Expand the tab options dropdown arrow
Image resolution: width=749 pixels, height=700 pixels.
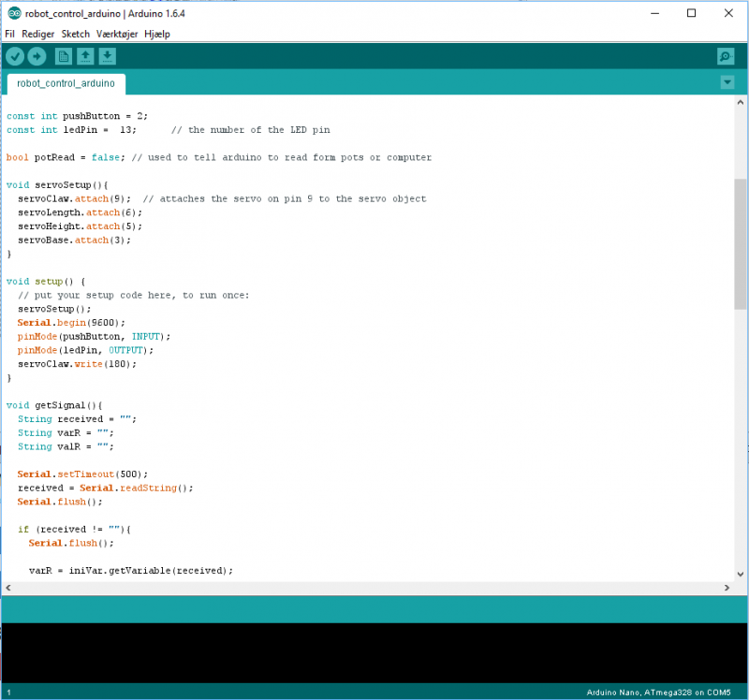727,82
